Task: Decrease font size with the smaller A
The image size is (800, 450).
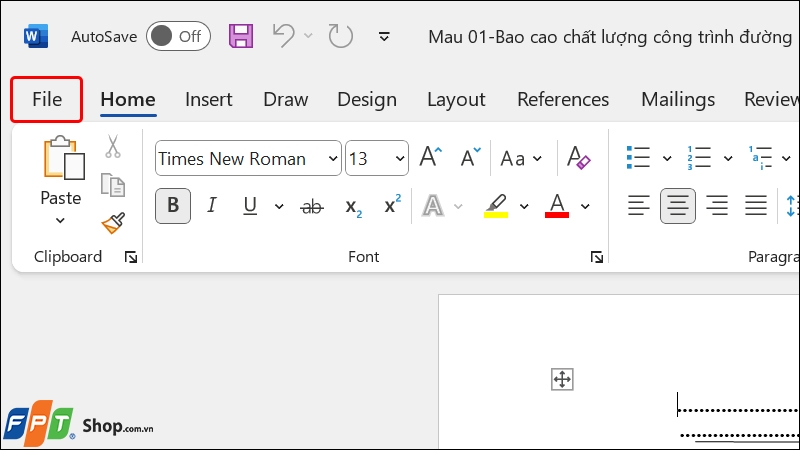Action: click(x=470, y=157)
